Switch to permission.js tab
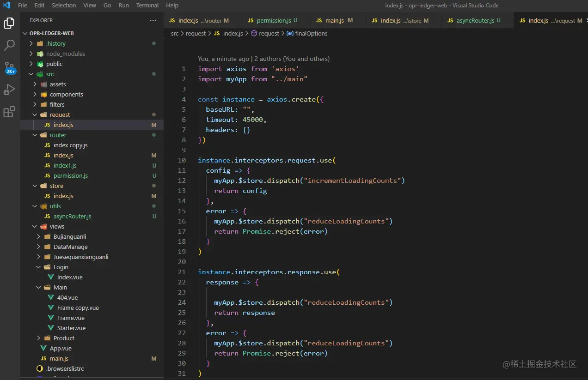 [x=276, y=20]
